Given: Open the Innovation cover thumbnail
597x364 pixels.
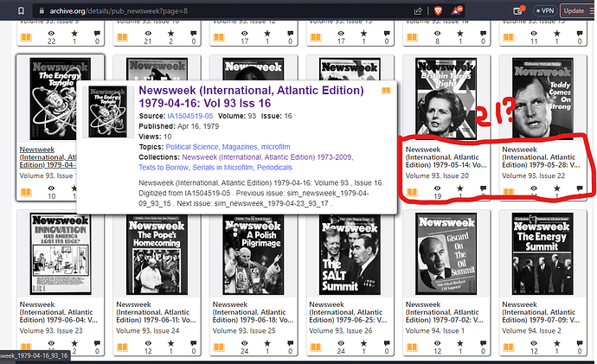Looking at the screenshot, I should pyautogui.click(x=61, y=253).
